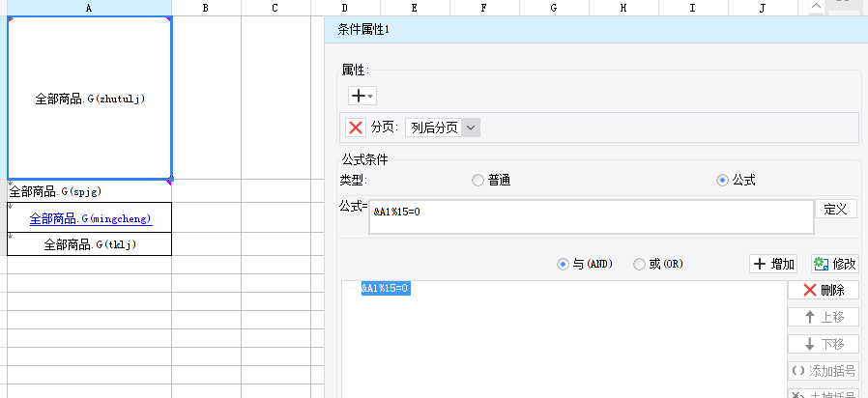
Task: Open the 列后分页 combo box
Action: coord(443,128)
